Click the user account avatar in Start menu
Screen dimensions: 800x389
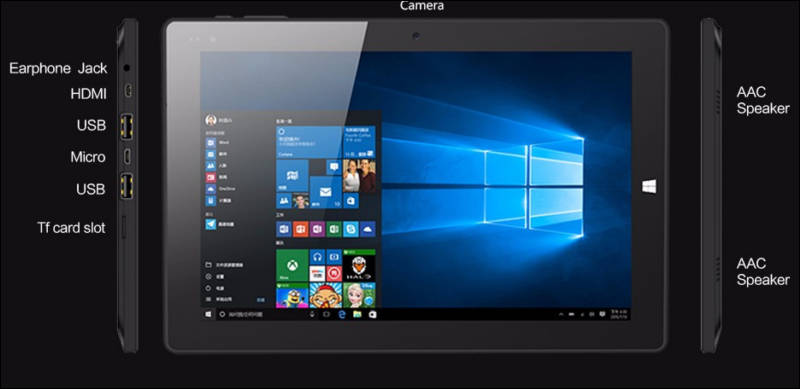click(211, 120)
